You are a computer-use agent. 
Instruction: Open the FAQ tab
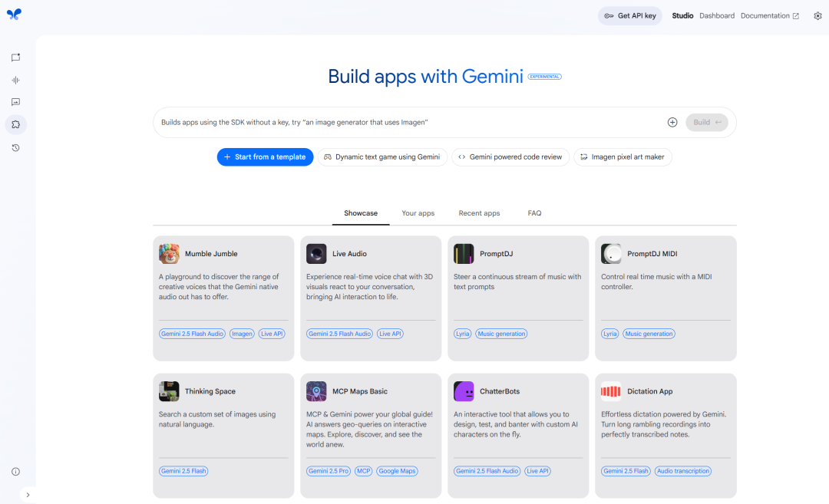click(x=534, y=213)
